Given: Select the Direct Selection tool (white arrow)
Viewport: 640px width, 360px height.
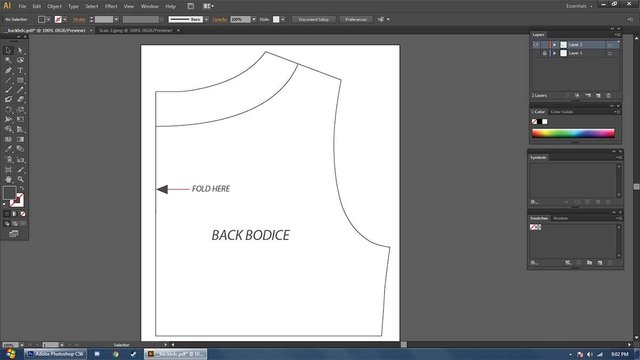Looking at the screenshot, I should coord(20,50).
